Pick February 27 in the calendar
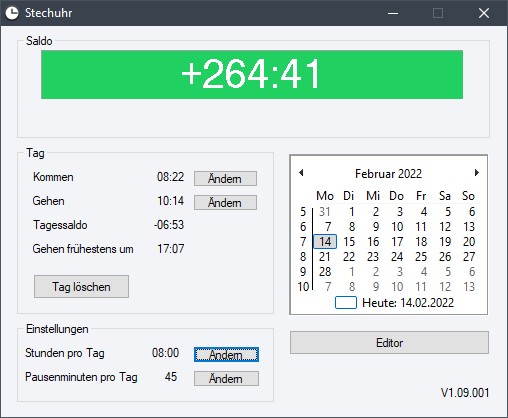Viewport: 508px width, 418px height. (x=469, y=257)
